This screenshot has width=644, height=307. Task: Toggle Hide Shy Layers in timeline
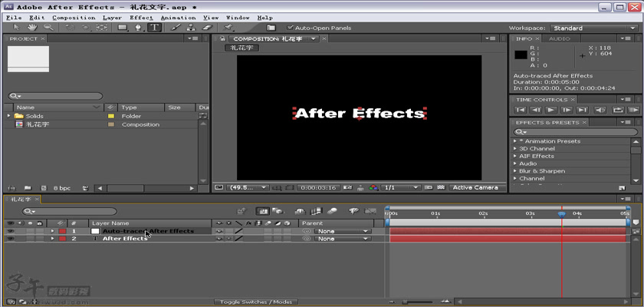[301, 211]
